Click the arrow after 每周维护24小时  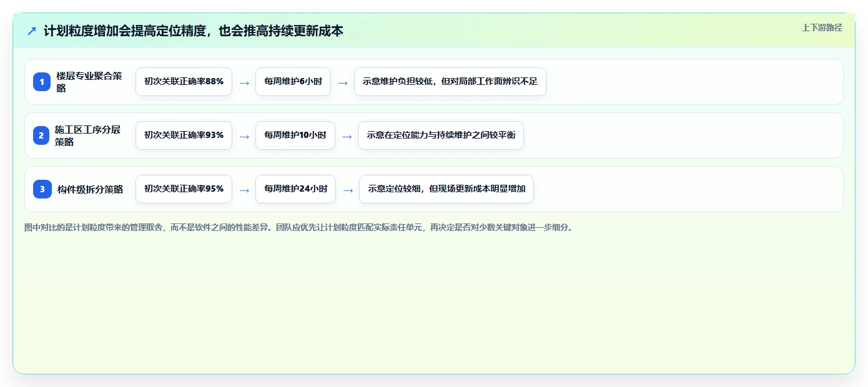coord(348,190)
